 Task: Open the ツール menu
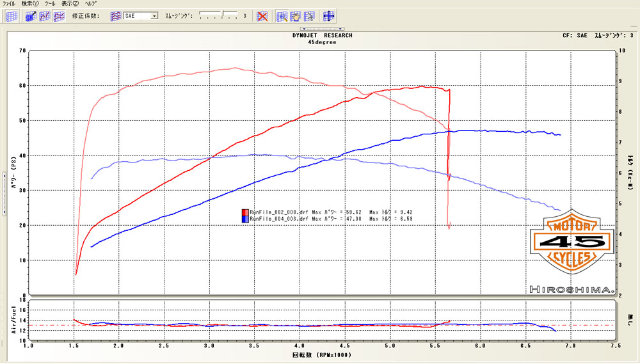[x=50, y=4]
